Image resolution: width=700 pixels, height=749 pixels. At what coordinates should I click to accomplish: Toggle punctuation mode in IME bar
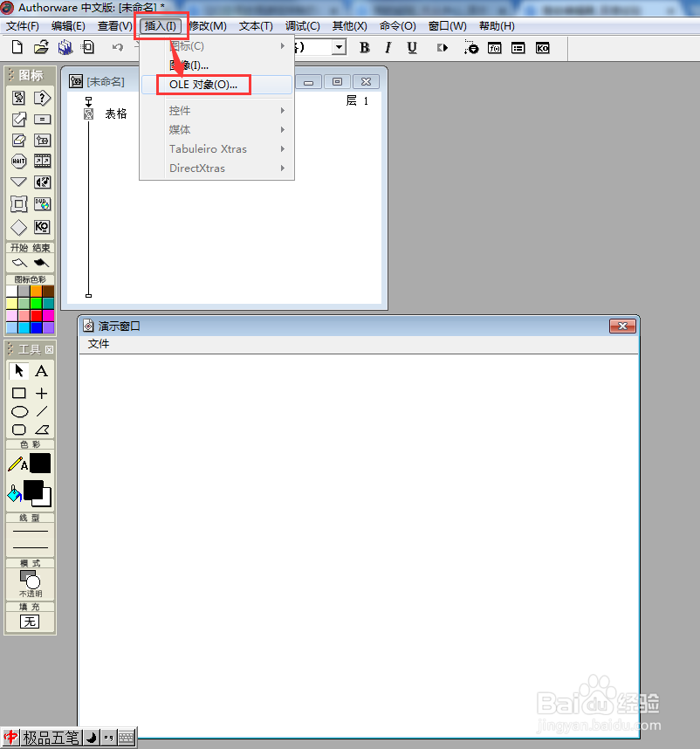click(x=108, y=738)
